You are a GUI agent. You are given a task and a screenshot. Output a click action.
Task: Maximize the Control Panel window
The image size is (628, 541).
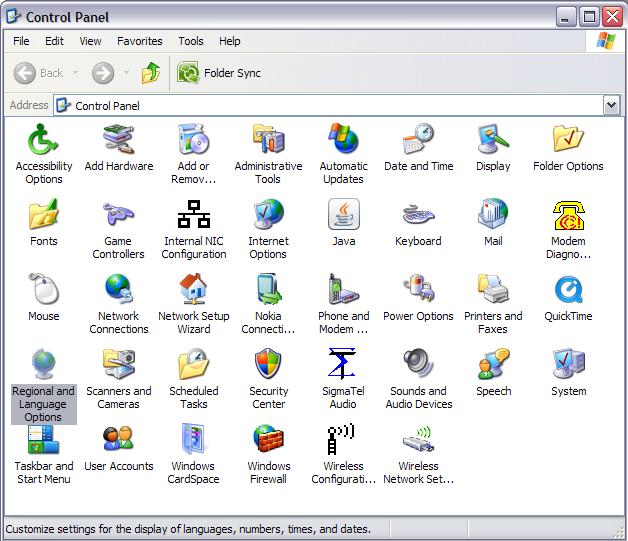[x=589, y=17]
